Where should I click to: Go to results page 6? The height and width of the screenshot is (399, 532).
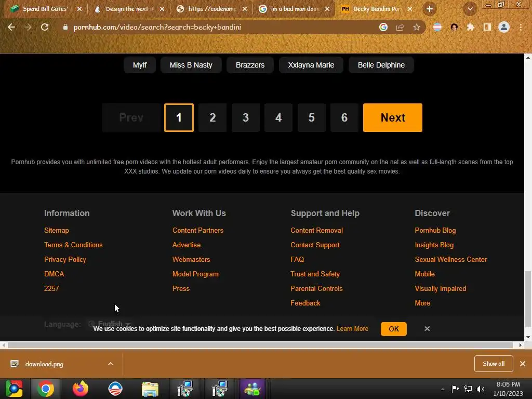tap(344, 118)
